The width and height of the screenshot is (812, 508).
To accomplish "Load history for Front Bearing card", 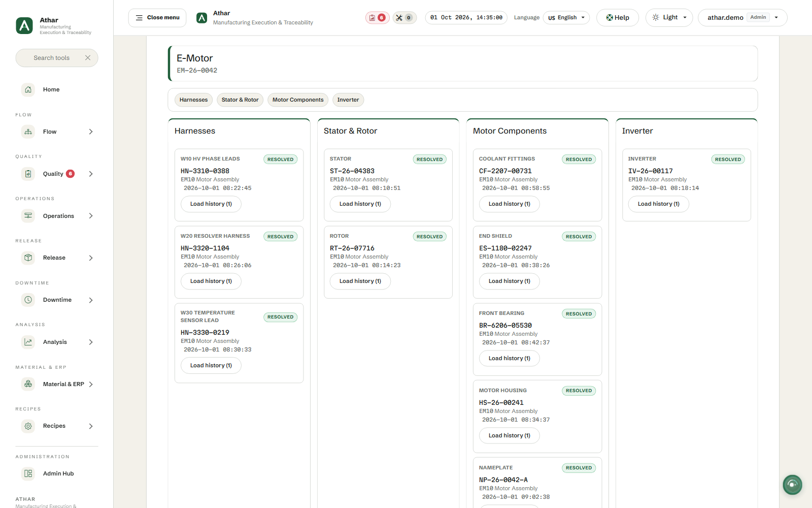I will pos(510,359).
